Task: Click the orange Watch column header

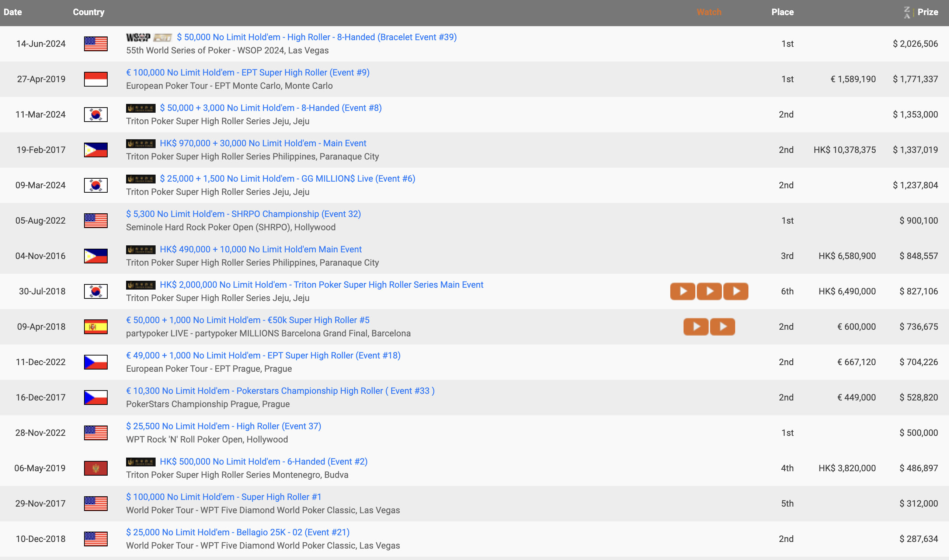Action: click(709, 12)
